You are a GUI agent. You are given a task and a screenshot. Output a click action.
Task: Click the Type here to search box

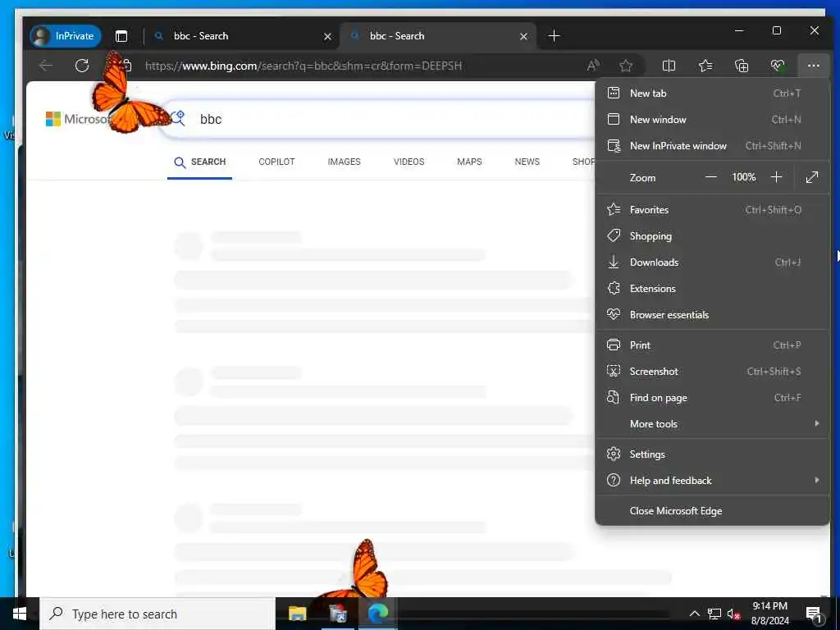[x=157, y=614]
